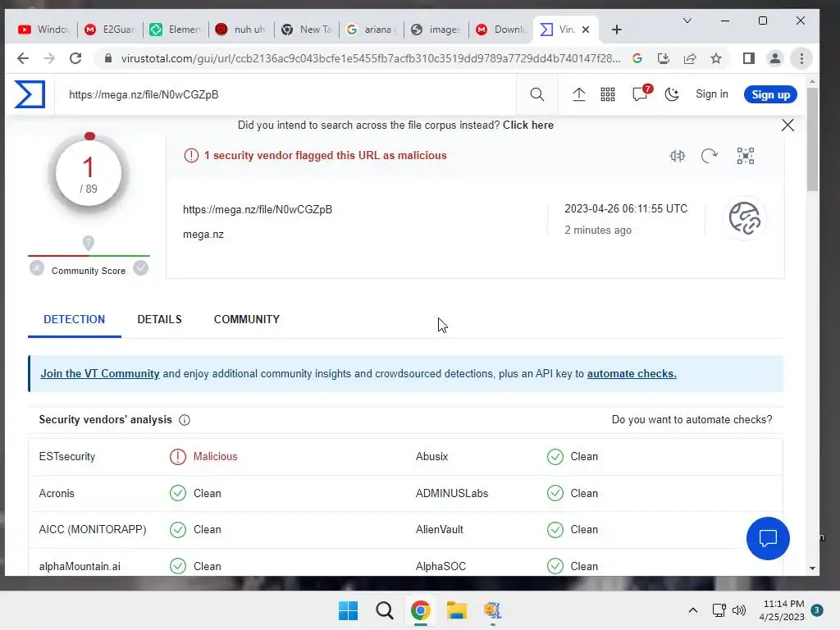Click the upload arrow icon
Viewport: 840px width, 630px height.
point(578,95)
